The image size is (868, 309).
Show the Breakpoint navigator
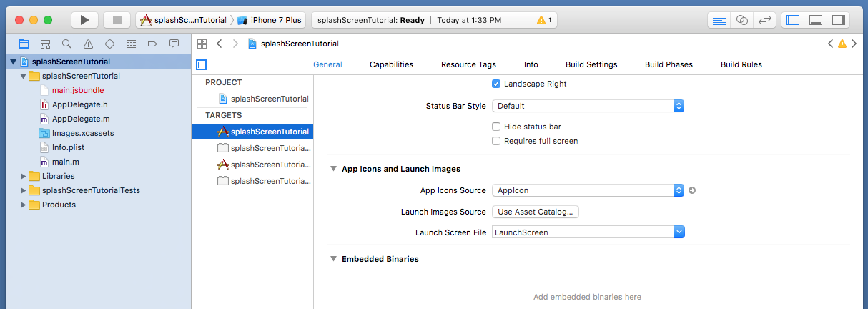click(152, 44)
